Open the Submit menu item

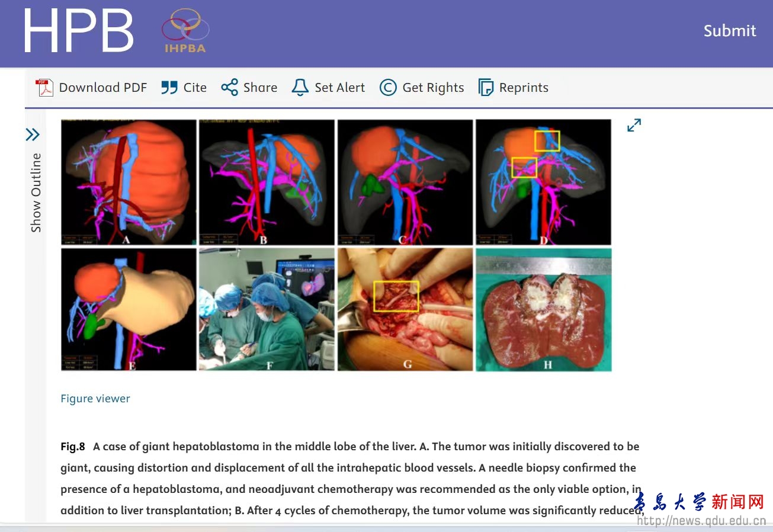tap(729, 31)
